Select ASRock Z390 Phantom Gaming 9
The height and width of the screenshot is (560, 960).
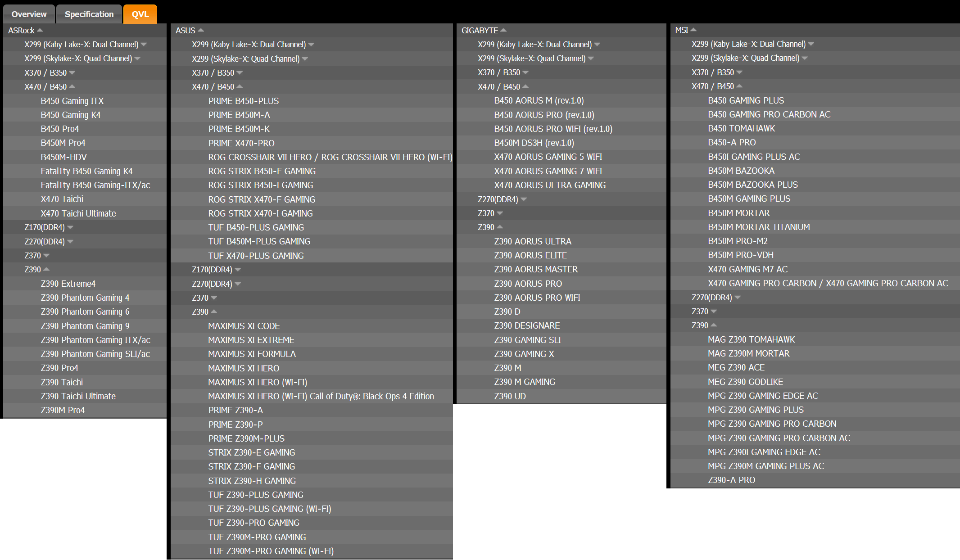tap(85, 326)
